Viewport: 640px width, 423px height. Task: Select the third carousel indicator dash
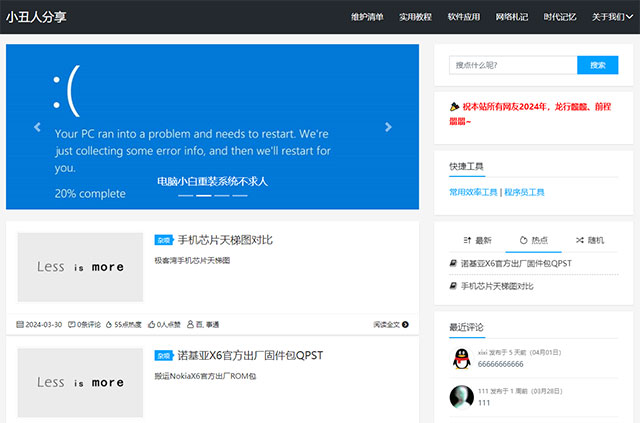click(222, 196)
